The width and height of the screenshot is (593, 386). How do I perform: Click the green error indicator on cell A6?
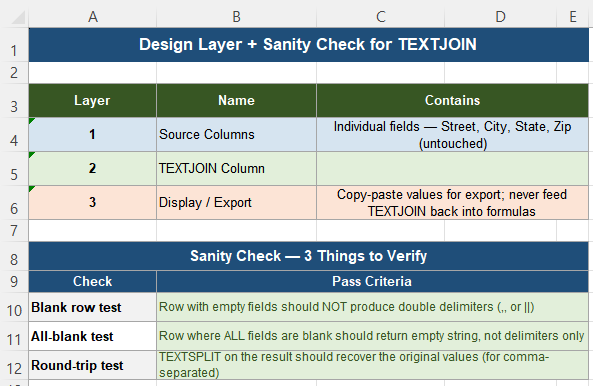click(31, 188)
